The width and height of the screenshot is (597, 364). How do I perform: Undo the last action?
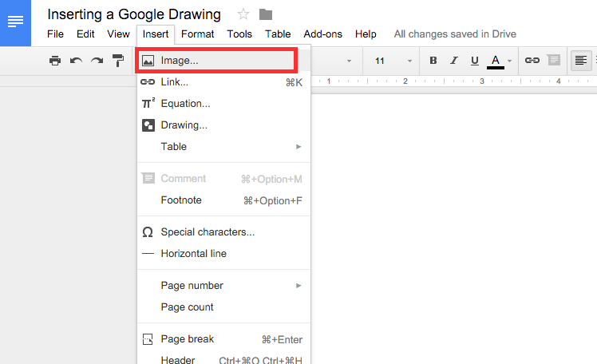point(76,61)
